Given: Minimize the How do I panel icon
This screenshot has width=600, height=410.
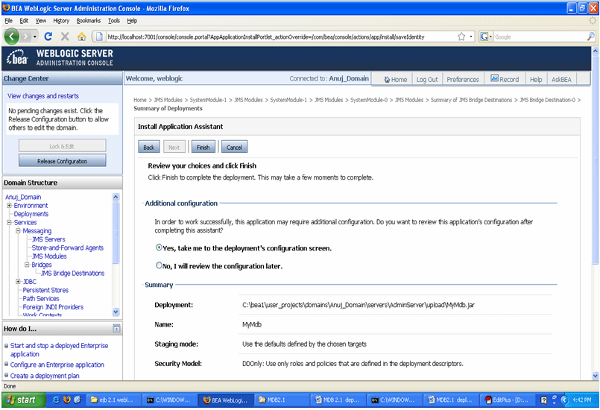Looking at the screenshot, I should click(x=116, y=328).
